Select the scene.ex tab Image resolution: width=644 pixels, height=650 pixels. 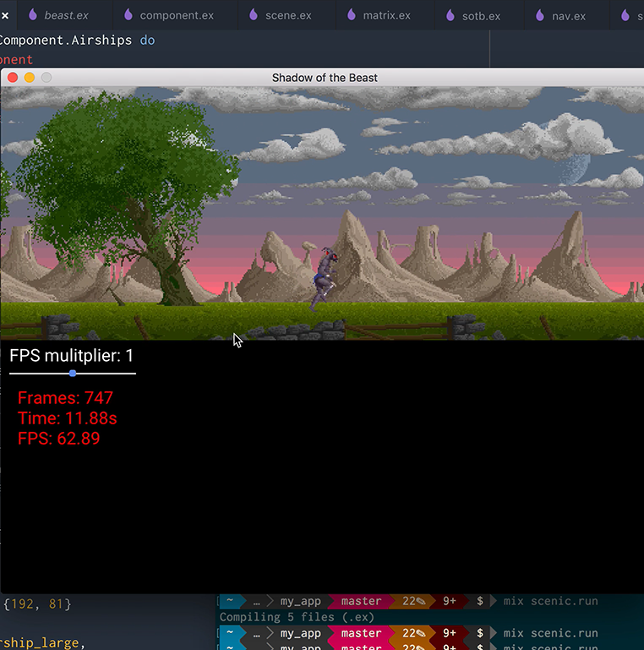pyautogui.click(x=288, y=15)
